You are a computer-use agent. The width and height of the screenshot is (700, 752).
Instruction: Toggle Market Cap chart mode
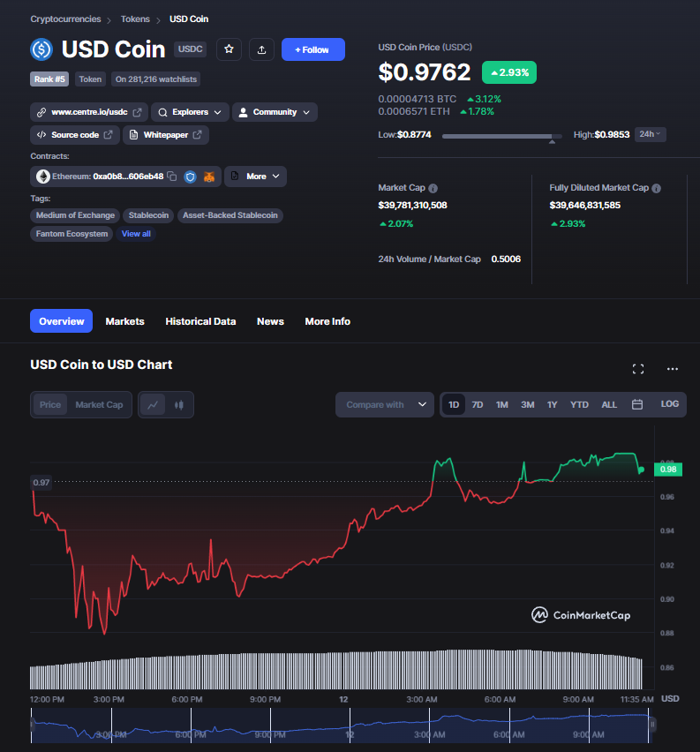(99, 405)
